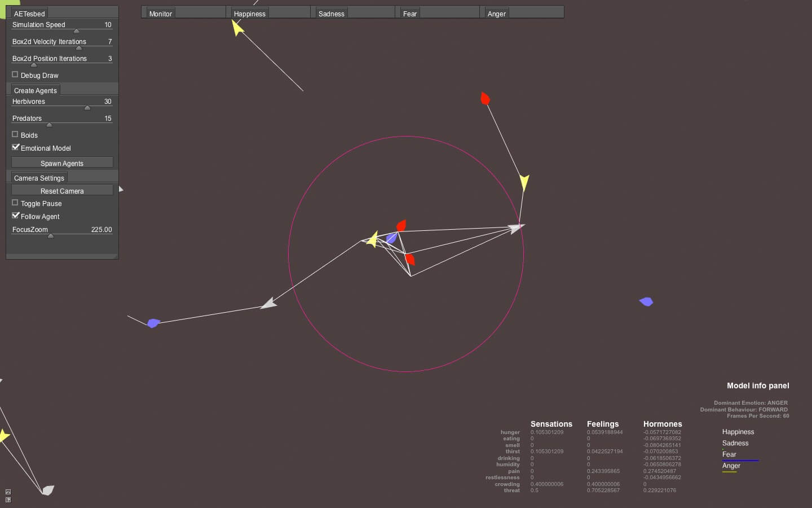The width and height of the screenshot is (812, 508).
Task: Click gray arrow agent on circle's right edge
Action: [515, 228]
